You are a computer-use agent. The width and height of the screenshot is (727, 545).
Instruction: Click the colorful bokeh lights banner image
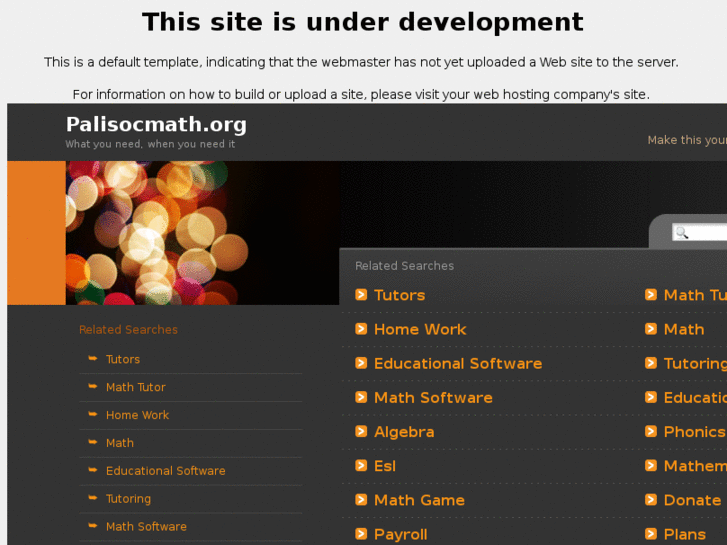point(203,233)
